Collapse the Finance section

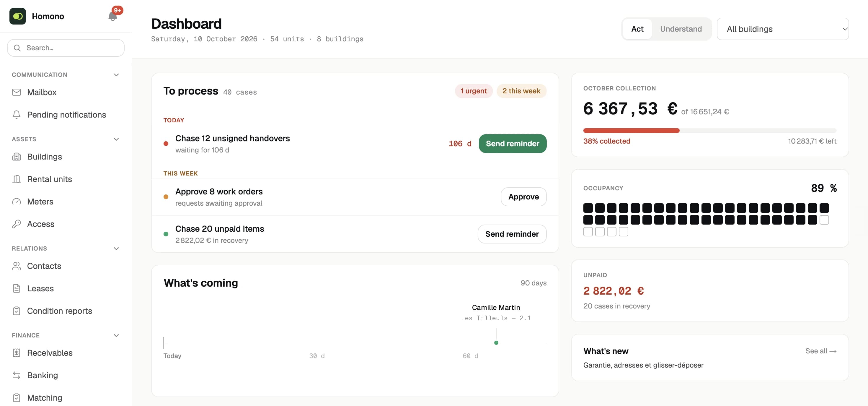[x=116, y=335]
